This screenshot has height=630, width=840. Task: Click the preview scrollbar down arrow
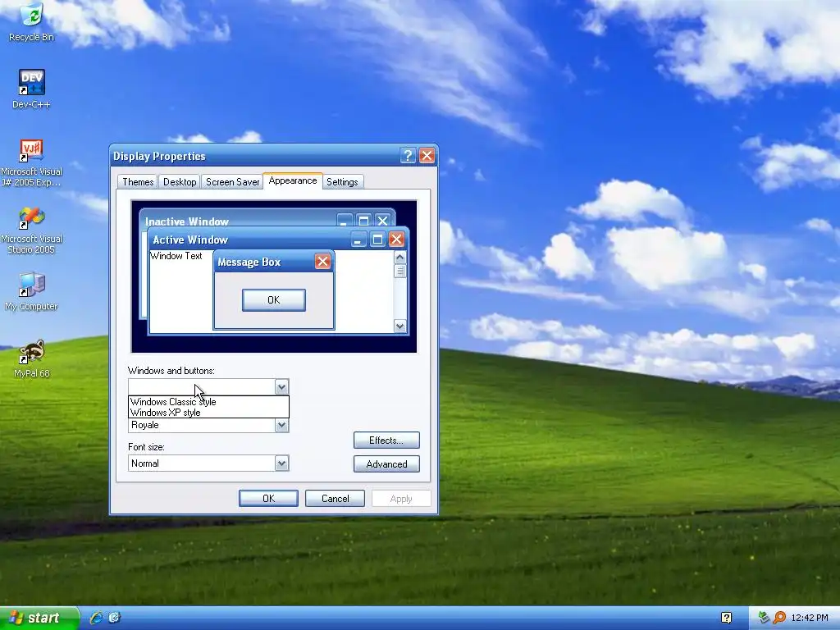(399, 326)
